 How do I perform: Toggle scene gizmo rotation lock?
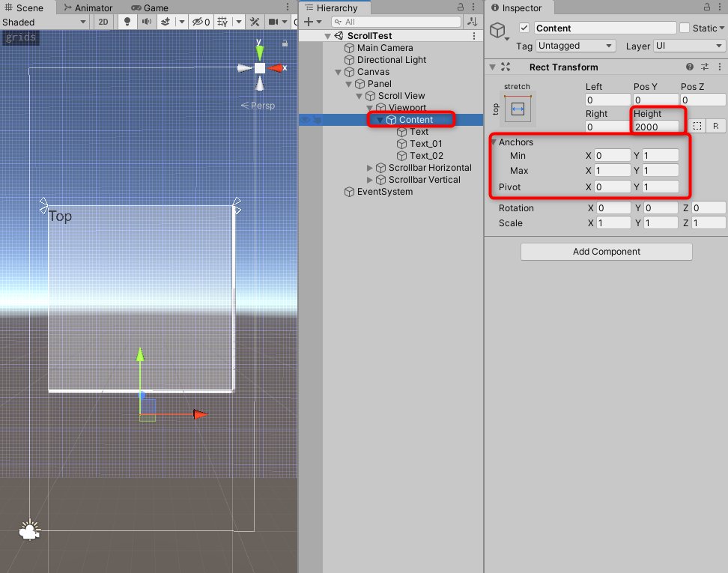pos(285,43)
